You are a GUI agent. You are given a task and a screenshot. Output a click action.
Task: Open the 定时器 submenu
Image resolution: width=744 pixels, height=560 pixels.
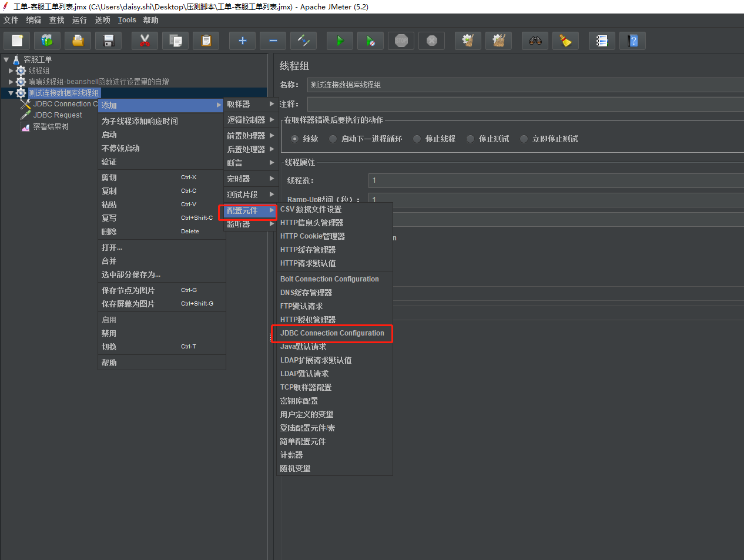click(251, 179)
